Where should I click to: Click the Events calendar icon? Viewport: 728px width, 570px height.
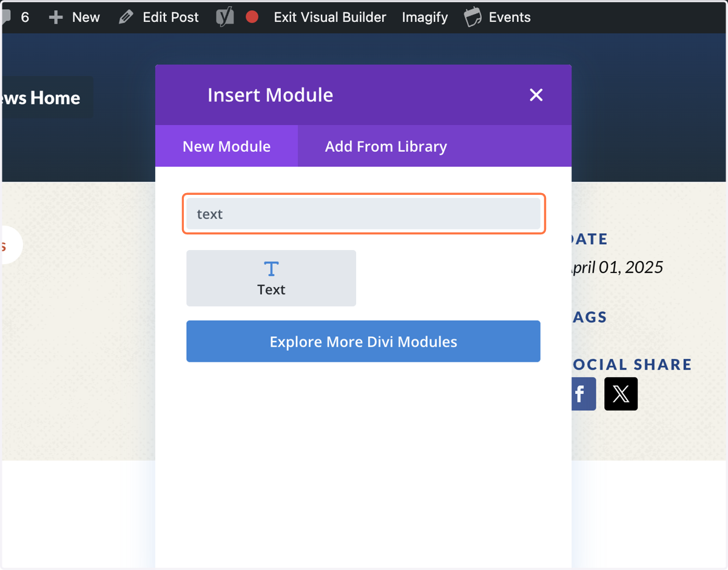point(473,18)
